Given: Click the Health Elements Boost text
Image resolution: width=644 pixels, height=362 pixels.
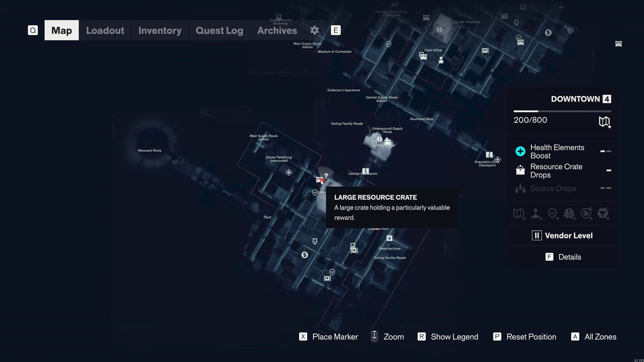Looking at the screenshot, I should pyautogui.click(x=557, y=151).
